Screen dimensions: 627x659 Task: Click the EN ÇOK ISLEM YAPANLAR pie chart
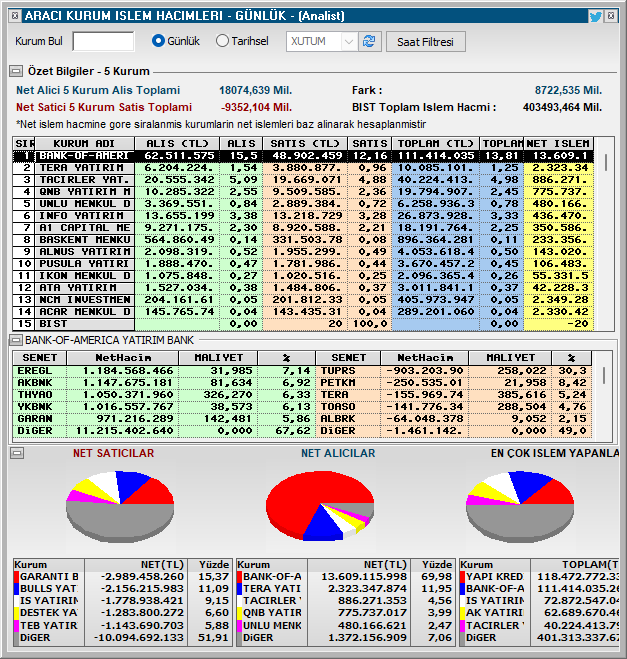(520, 505)
